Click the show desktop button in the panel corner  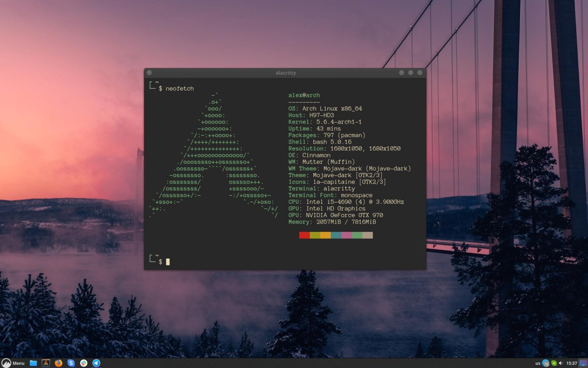point(583,363)
